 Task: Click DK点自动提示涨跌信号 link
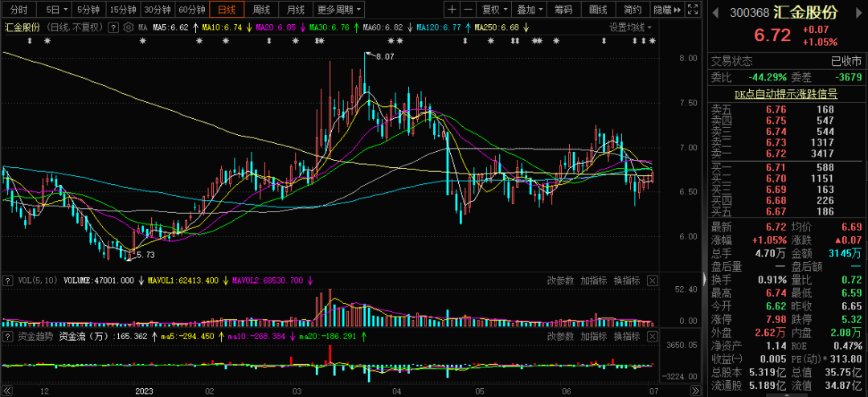[785, 95]
